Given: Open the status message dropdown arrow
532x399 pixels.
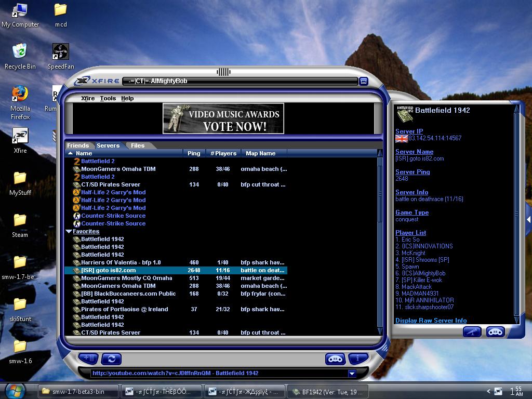Looking at the screenshot, I should coord(352,373).
